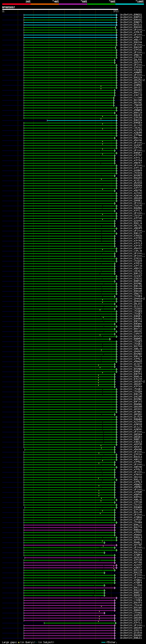Image resolution: width=146 pixels, height=644 pixels.
Task: Click the green ~80% identity legend segment
Action: (101, 4)
